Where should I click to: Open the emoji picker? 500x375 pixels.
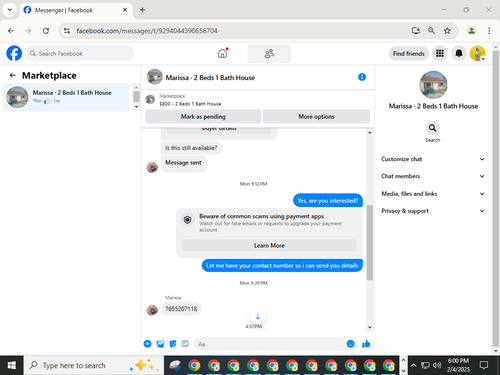(x=350, y=344)
